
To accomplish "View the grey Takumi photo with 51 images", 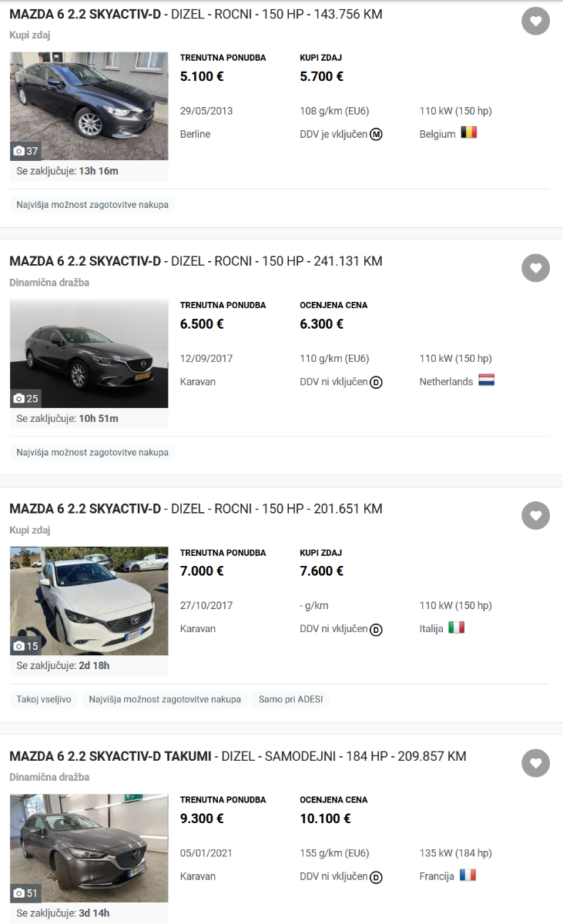I will click(x=89, y=848).
